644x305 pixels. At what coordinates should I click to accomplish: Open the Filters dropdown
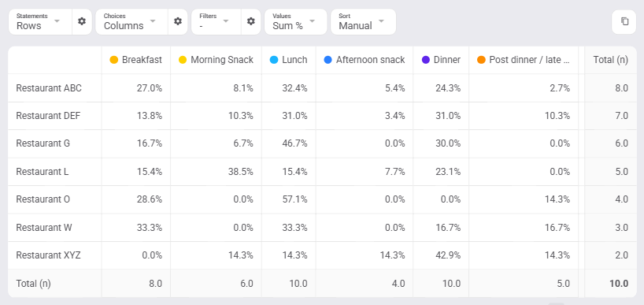tap(217, 21)
